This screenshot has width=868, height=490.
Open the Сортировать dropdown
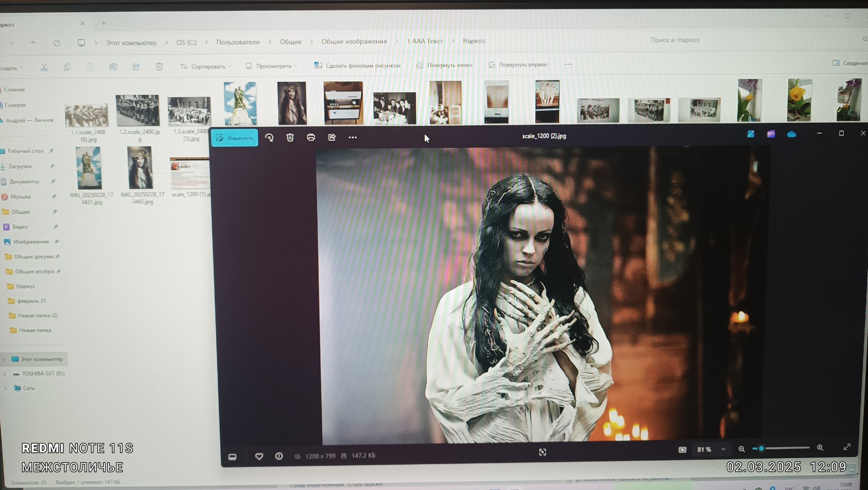pyautogui.click(x=206, y=66)
